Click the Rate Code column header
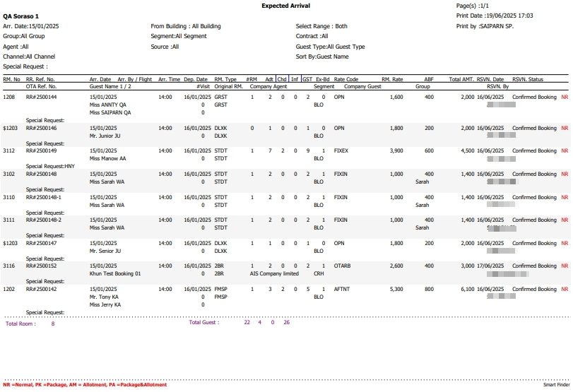 [346, 80]
